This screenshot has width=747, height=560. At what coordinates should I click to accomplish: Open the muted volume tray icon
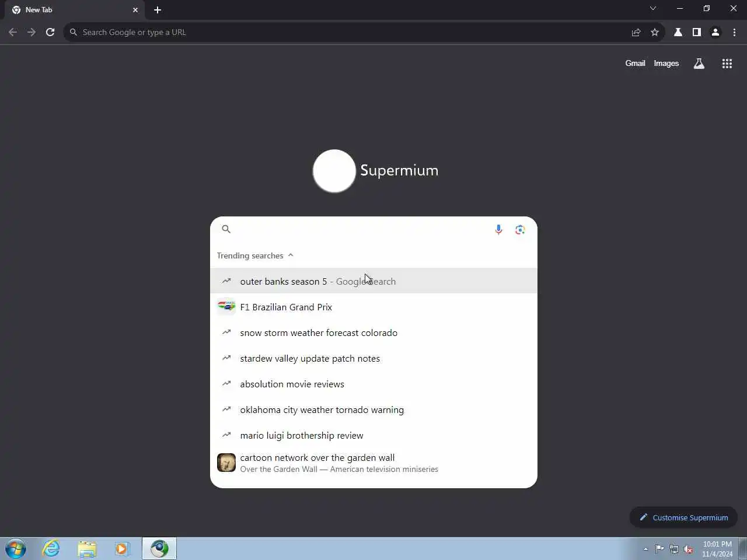pos(688,549)
